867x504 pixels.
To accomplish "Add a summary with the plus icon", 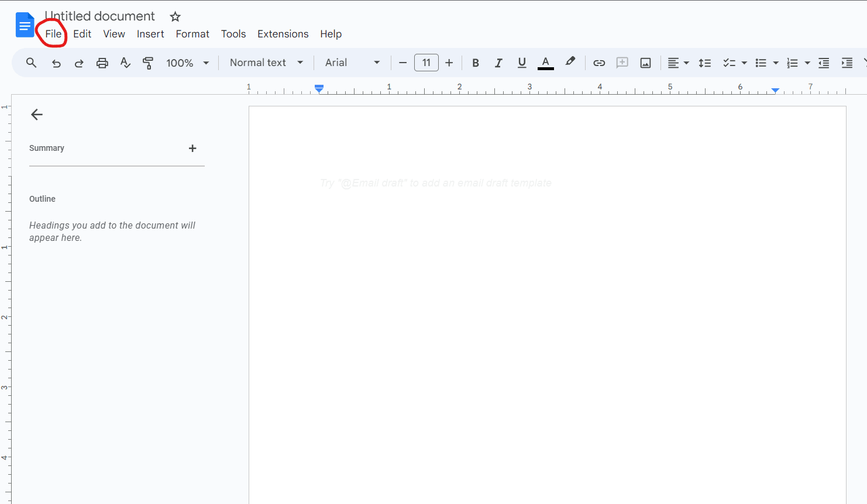I will pos(192,149).
